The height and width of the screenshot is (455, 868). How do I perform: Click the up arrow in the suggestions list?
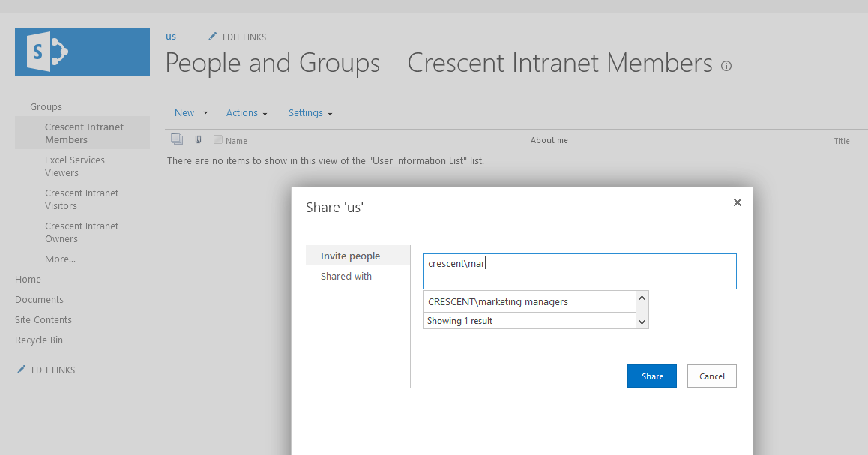click(x=642, y=298)
